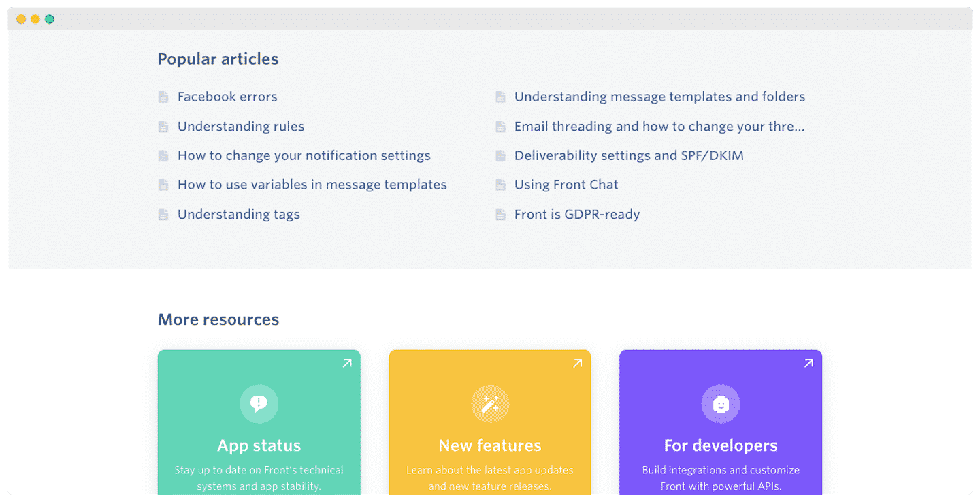Click the New features card description text
Viewport: 980px width, 502px height.
click(490, 478)
